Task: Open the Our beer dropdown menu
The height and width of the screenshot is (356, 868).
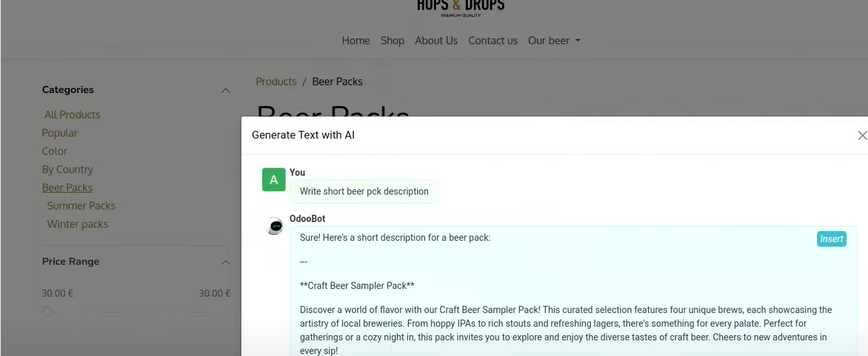Action: 554,40
